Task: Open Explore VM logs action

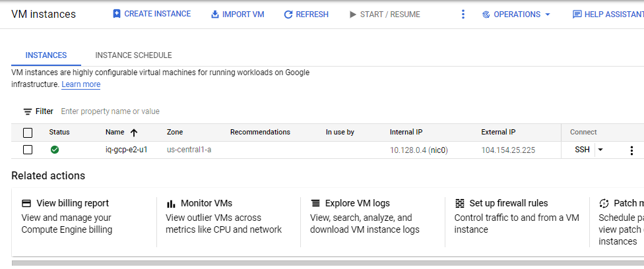Action: point(358,203)
